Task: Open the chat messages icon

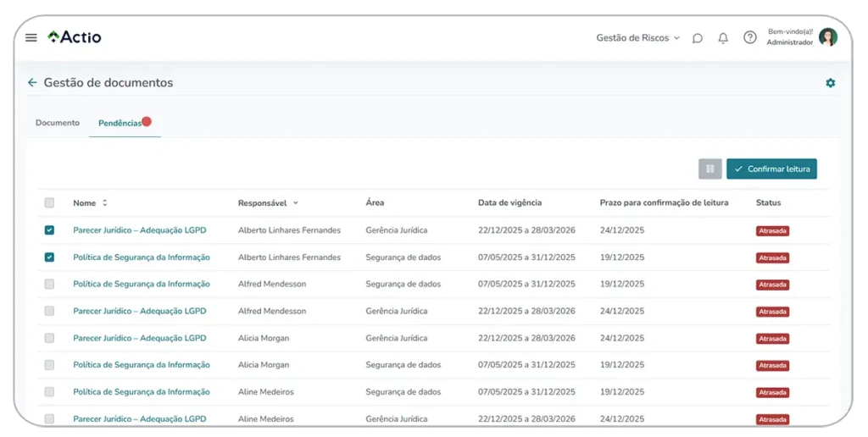Action: (x=697, y=38)
